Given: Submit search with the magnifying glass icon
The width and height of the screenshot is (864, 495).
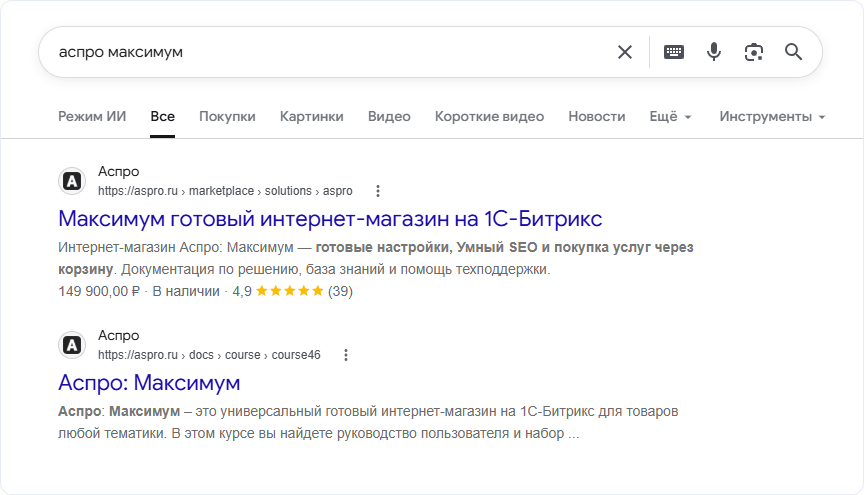Looking at the screenshot, I should tap(793, 52).
